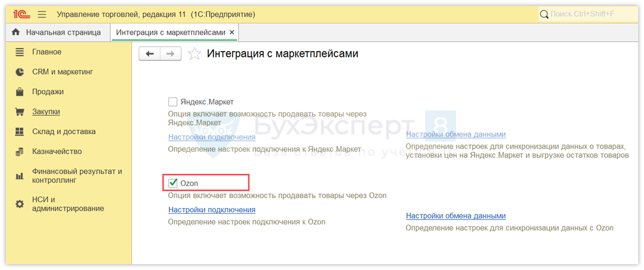Click the CRM и маркетинг pie chart icon
The image size is (644, 270).
[x=20, y=72]
